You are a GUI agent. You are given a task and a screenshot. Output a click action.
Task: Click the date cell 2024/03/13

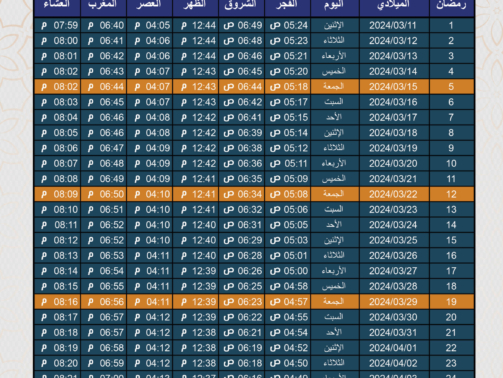pos(394,56)
